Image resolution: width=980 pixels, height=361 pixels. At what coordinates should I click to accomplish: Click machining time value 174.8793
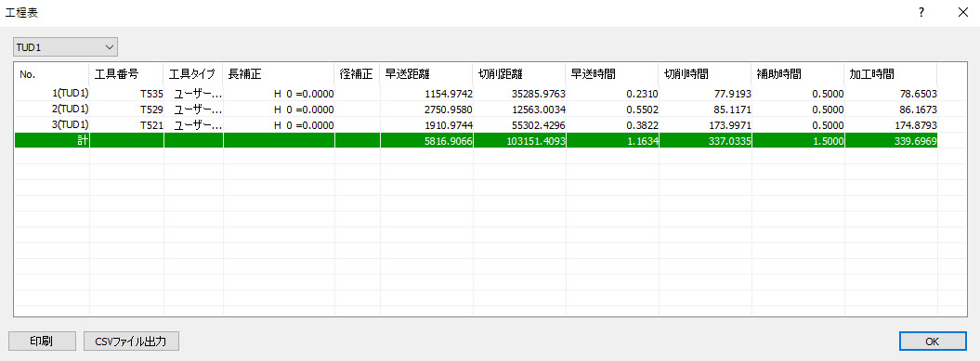916,125
